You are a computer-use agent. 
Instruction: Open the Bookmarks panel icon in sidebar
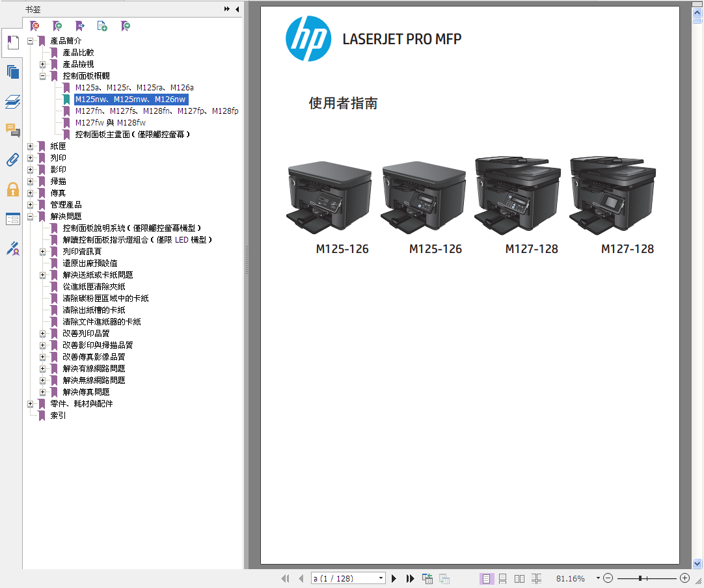(x=12, y=43)
